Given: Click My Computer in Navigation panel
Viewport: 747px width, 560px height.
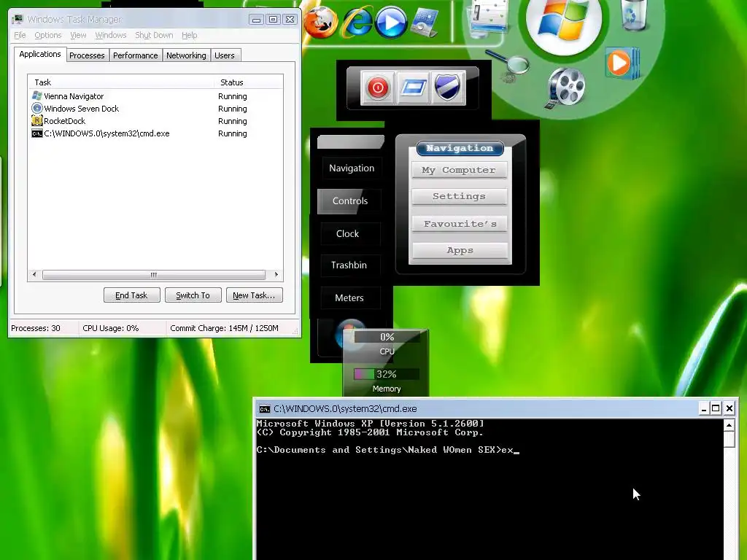Looking at the screenshot, I should point(460,170).
